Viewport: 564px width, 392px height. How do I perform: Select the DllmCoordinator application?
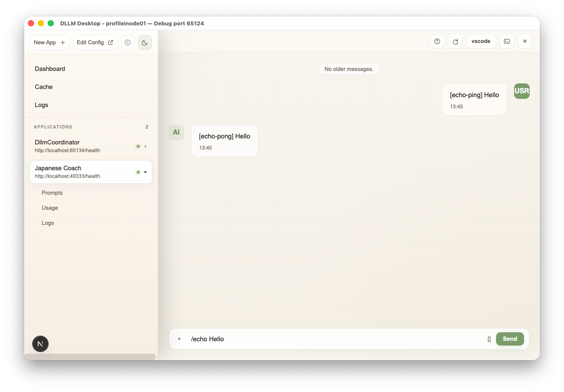(x=91, y=146)
